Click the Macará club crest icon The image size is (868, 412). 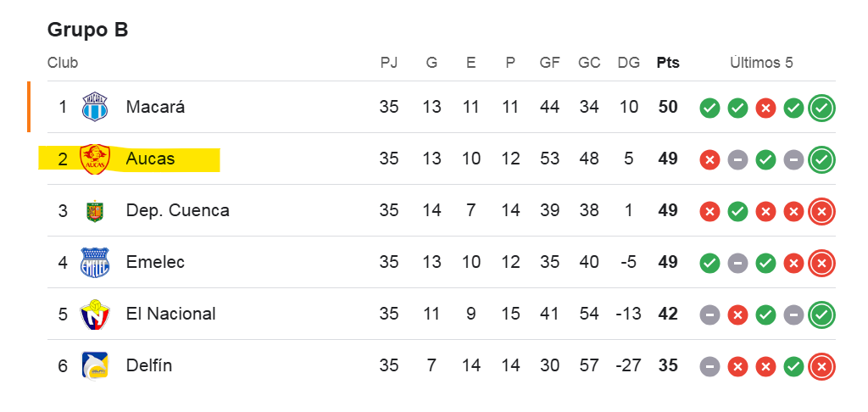tap(95, 107)
